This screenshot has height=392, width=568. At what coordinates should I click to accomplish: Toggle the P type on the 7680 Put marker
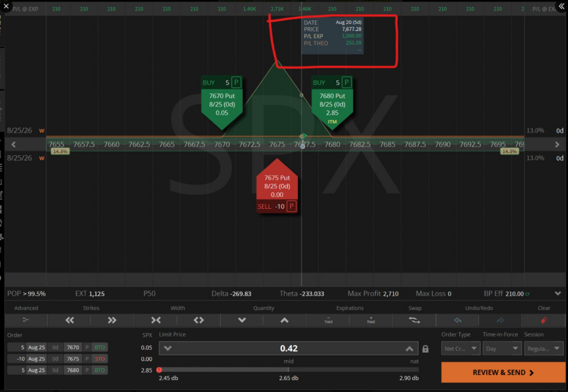[x=346, y=83]
